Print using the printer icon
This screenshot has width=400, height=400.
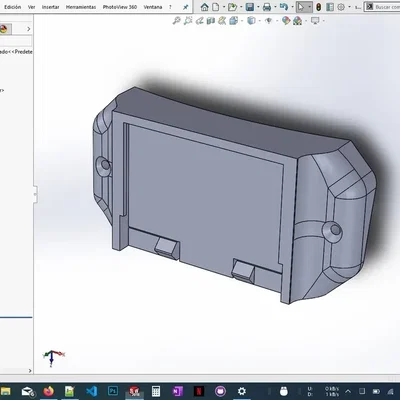click(267, 7)
